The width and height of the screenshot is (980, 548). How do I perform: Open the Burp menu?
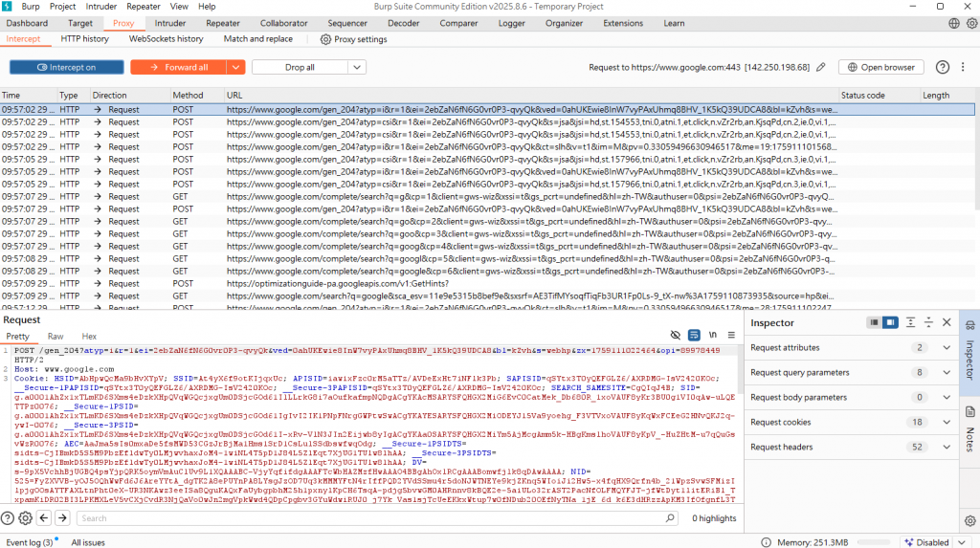point(30,7)
